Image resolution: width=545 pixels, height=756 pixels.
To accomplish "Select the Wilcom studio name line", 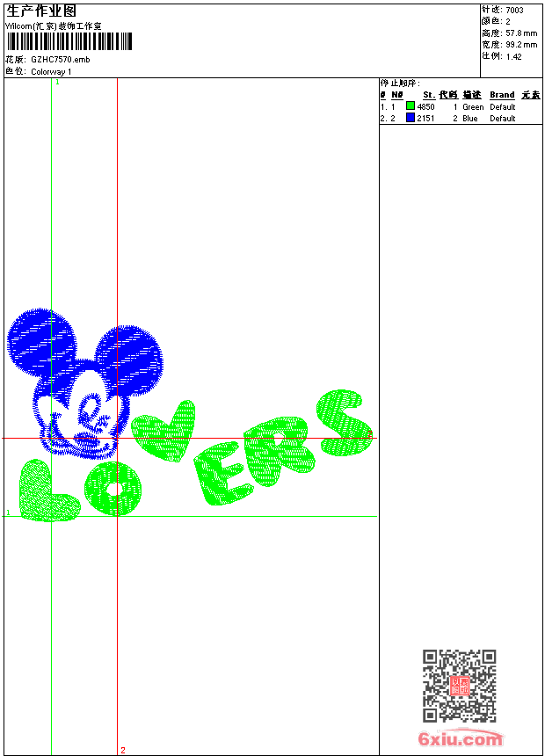I will pyautogui.click(x=54, y=26).
